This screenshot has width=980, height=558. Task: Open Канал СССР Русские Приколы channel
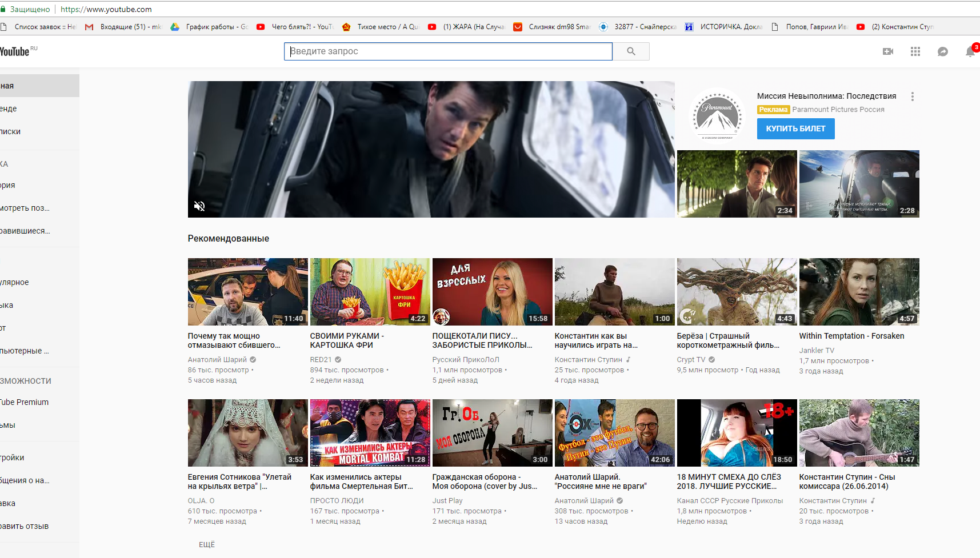pos(730,501)
